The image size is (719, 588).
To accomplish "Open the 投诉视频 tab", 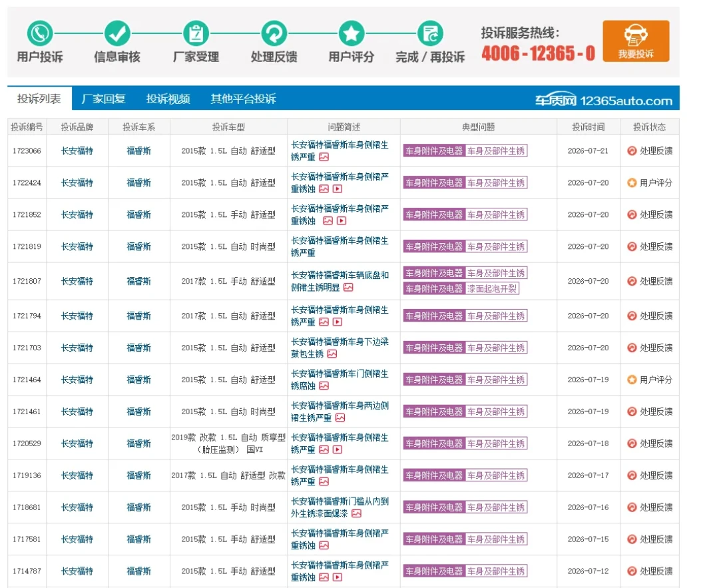I will [168, 99].
